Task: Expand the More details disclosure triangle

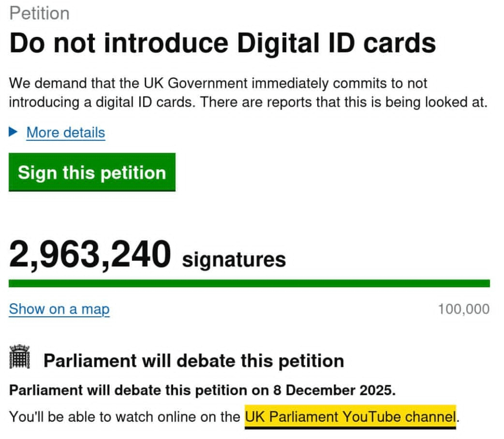Action: click(14, 133)
